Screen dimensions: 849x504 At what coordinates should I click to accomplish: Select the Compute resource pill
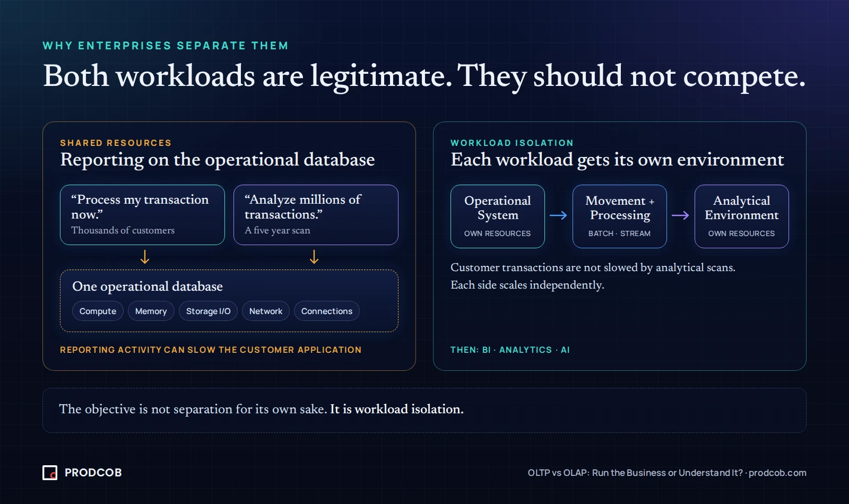[x=98, y=311]
